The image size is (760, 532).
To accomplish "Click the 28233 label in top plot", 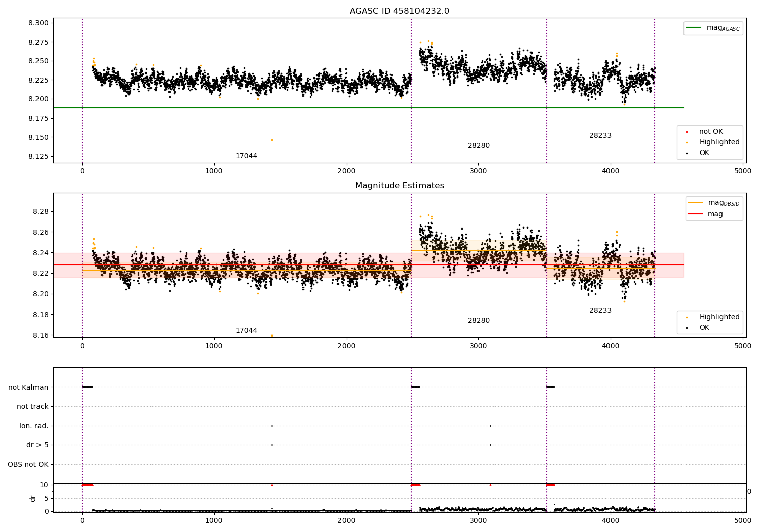I will 600,136.
